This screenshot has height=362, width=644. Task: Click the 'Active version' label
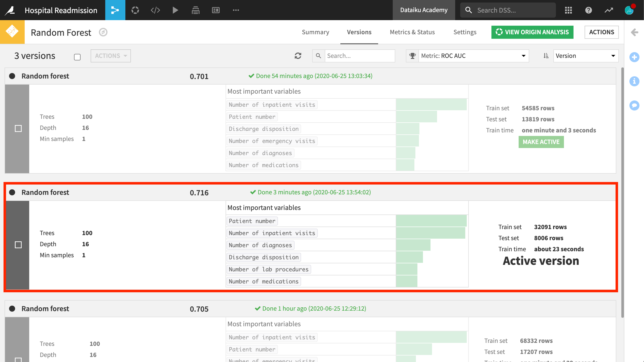(x=541, y=261)
